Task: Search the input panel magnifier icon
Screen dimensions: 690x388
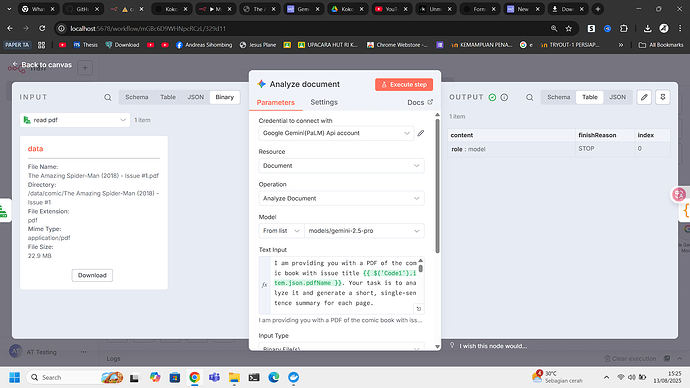Action: (x=107, y=97)
